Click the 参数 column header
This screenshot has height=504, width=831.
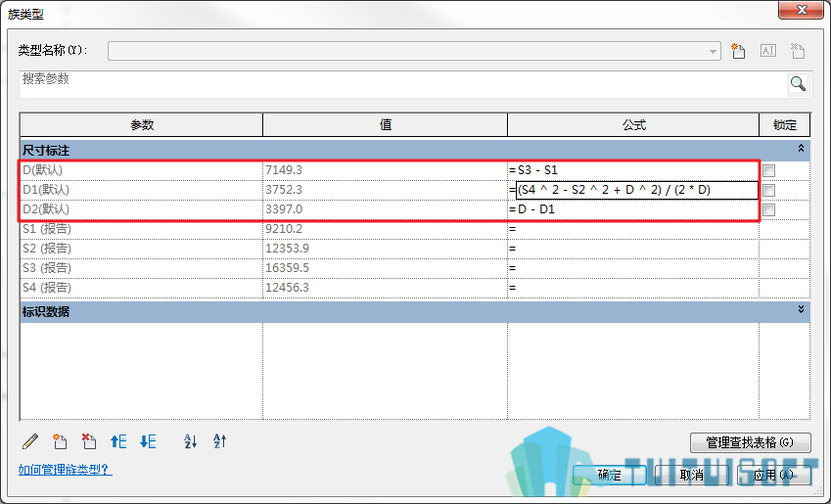tap(142, 125)
